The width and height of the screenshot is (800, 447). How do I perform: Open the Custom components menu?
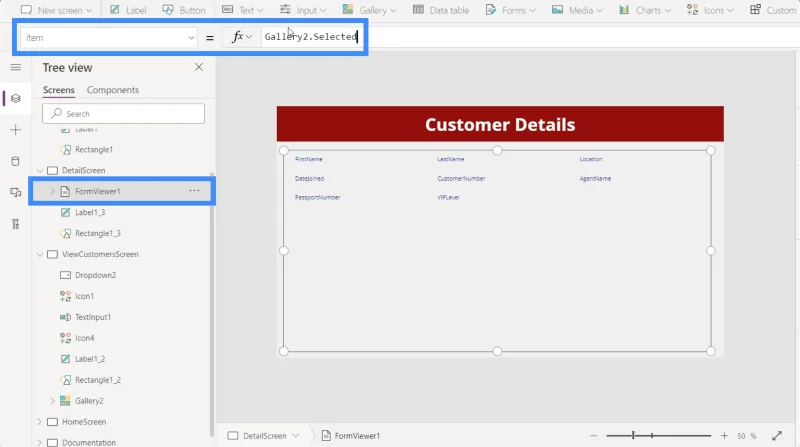click(773, 10)
